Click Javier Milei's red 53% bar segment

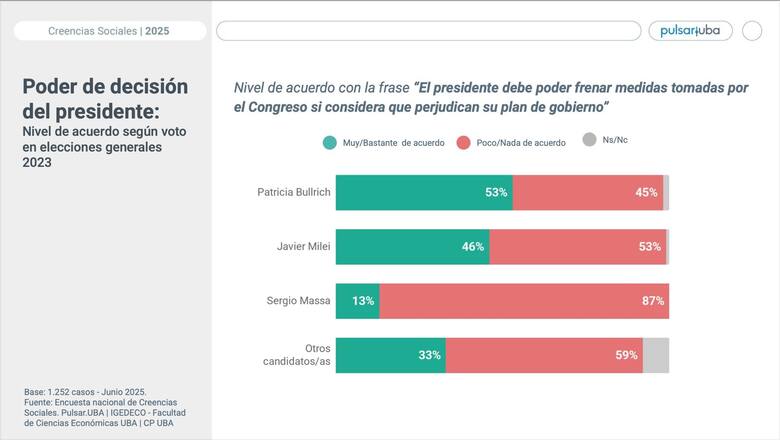click(x=578, y=246)
